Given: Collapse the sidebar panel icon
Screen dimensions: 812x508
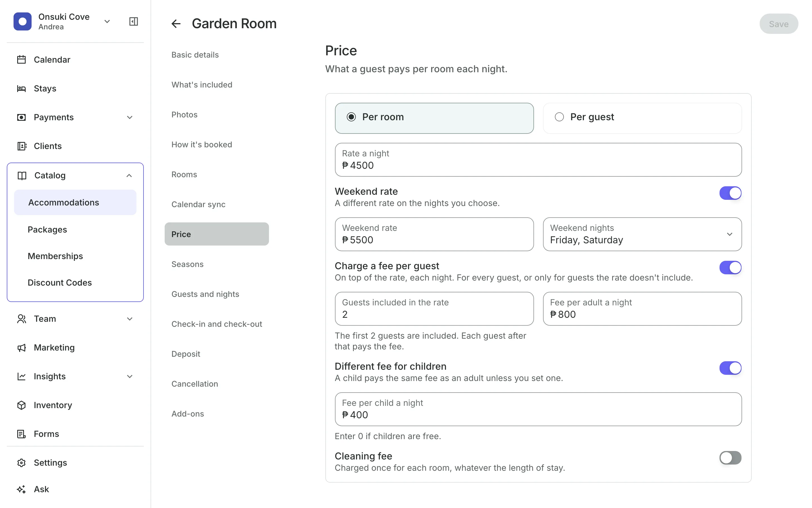Looking at the screenshot, I should 134,21.
